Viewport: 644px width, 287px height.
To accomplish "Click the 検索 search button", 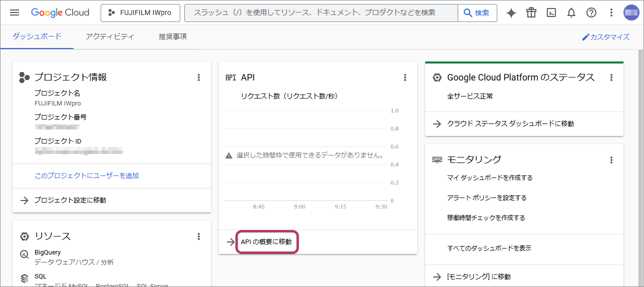I will coord(477,13).
